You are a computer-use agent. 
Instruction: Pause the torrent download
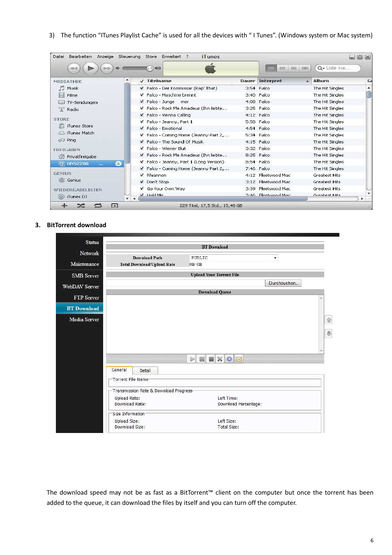pos(201,359)
